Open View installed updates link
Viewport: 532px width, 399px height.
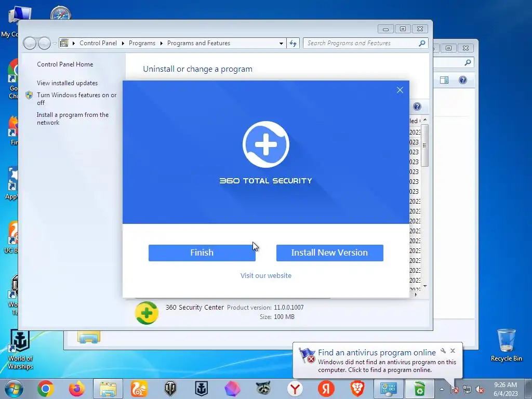point(67,83)
